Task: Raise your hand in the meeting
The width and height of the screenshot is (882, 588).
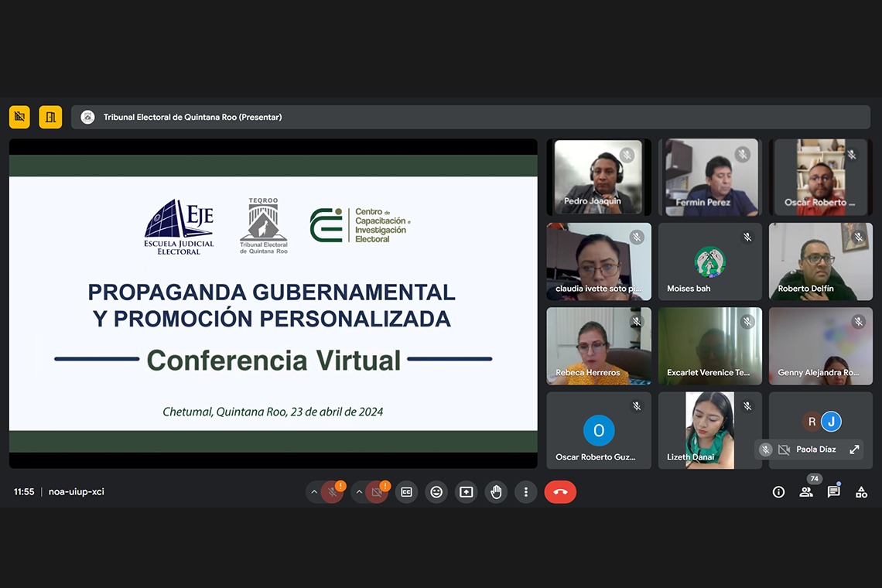Action: [x=496, y=492]
